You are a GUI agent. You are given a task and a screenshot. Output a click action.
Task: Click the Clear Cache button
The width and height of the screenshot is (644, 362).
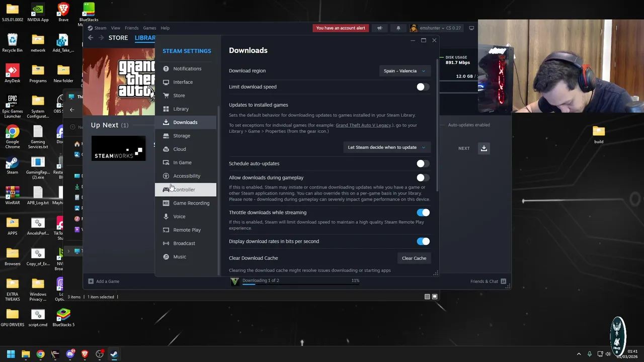[414, 258]
